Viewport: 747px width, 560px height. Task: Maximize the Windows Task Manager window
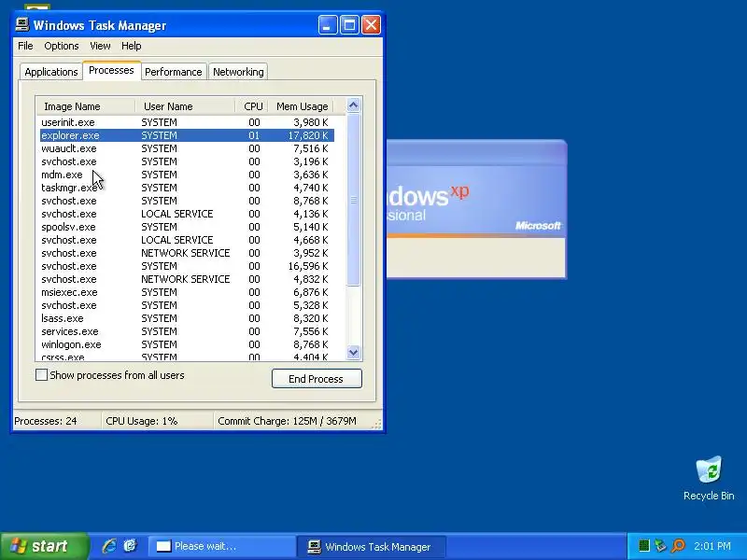349,25
